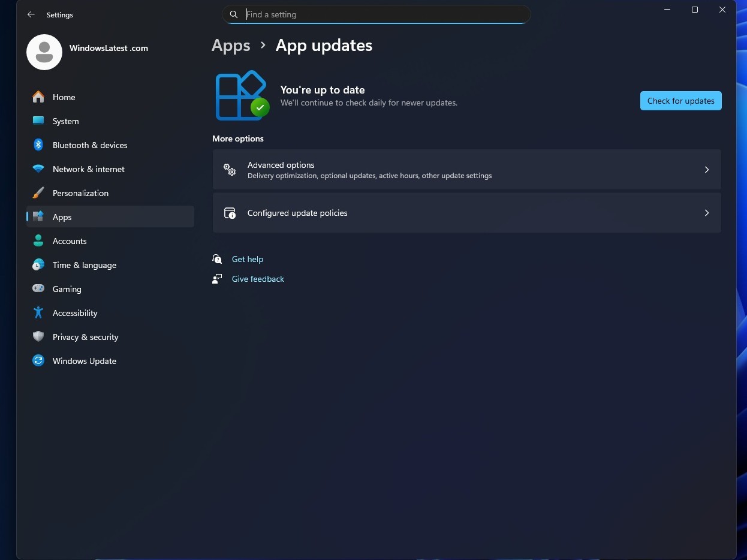Image resolution: width=747 pixels, height=560 pixels.
Task: Click the Windows Update sync icon
Action: click(x=38, y=361)
